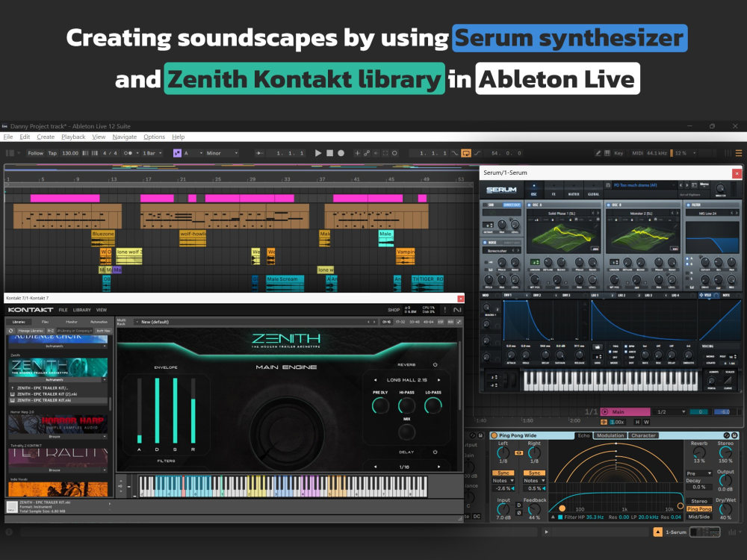Open the Playback menu

coord(73,137)
